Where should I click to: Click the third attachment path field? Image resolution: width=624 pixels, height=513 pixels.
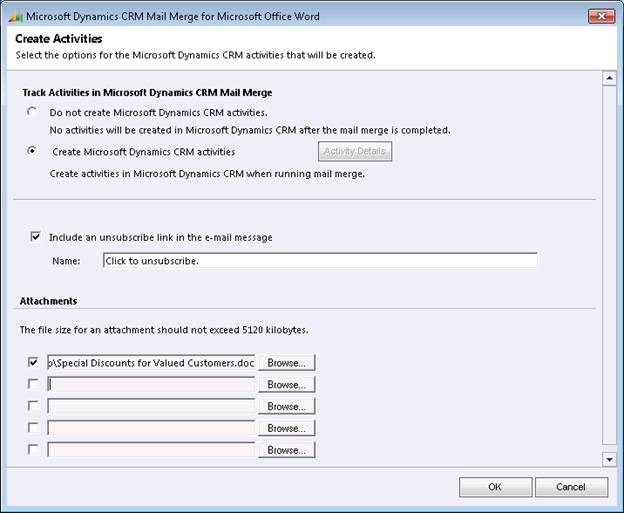[151, 406]
